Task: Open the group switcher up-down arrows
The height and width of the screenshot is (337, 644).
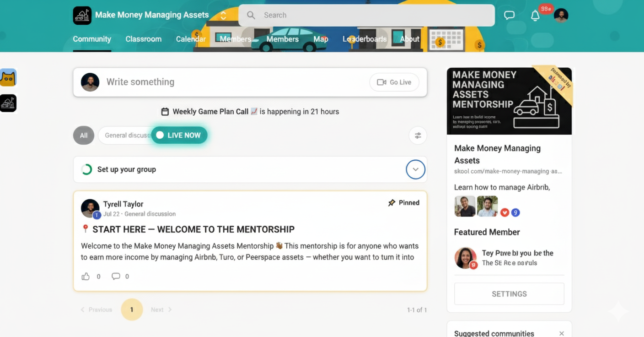Action: pyautogui.click(x=223, y=16)
